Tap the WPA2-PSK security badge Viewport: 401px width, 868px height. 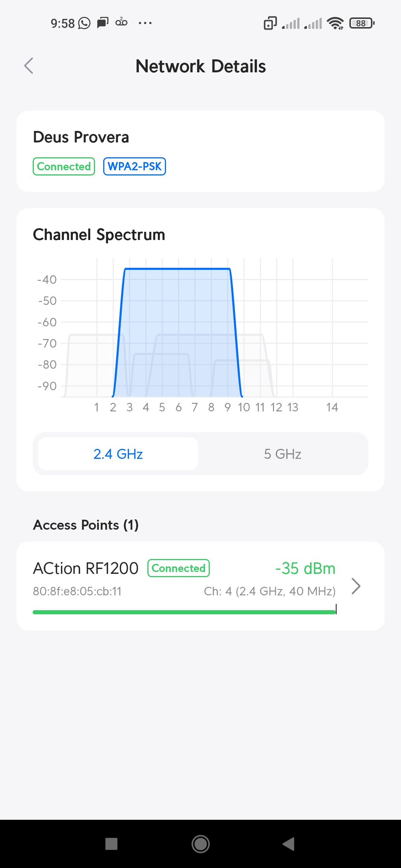(134, 167)
